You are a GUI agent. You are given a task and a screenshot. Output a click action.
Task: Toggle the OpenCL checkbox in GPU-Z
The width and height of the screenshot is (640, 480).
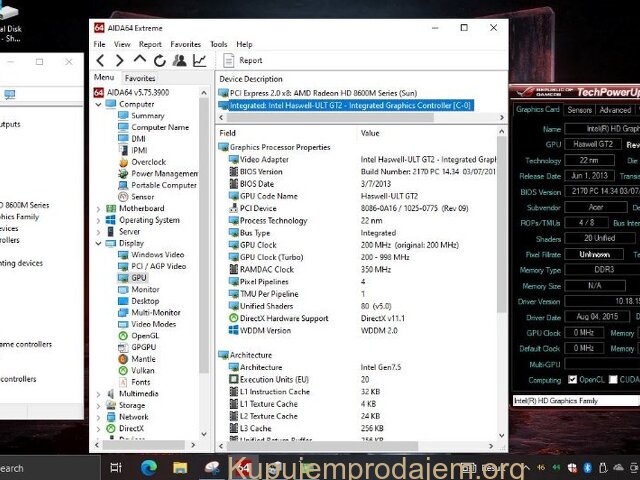click(x=573, y=380)
